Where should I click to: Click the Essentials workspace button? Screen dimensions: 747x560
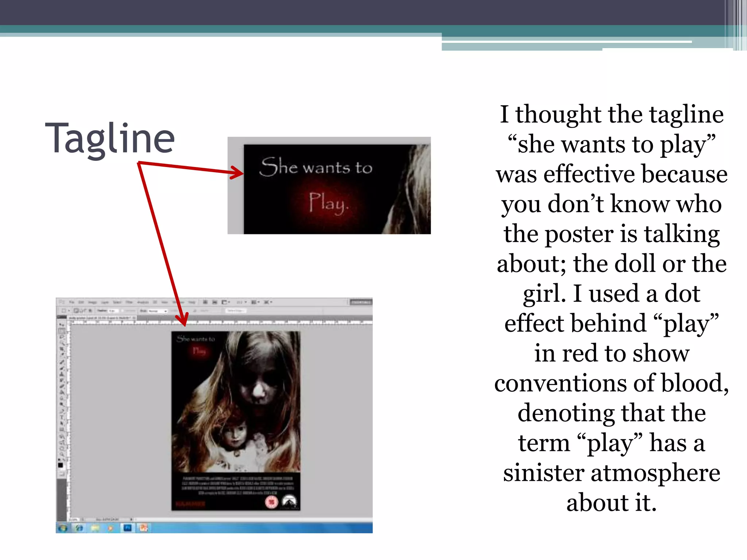(360, 302)
